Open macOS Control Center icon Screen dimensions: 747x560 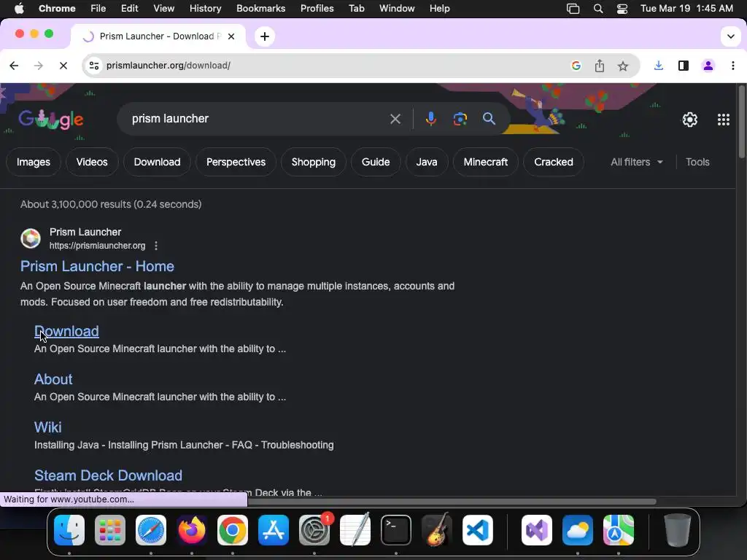point(622,9)
